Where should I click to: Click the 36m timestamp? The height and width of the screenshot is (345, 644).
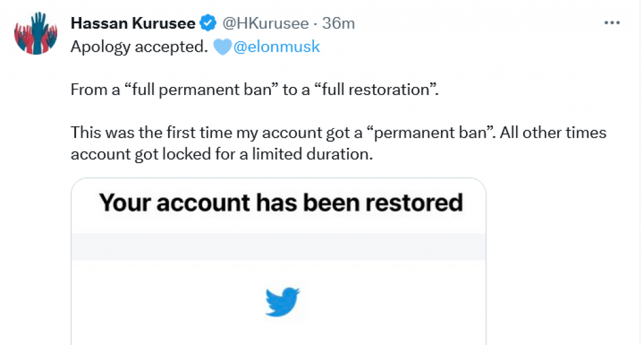tap(338, 24)
